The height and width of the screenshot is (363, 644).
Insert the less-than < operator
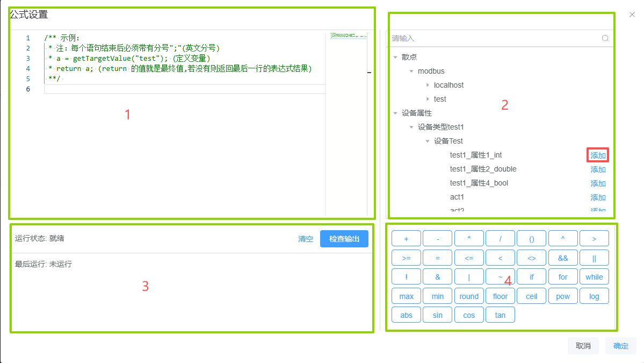coord(500,258)
